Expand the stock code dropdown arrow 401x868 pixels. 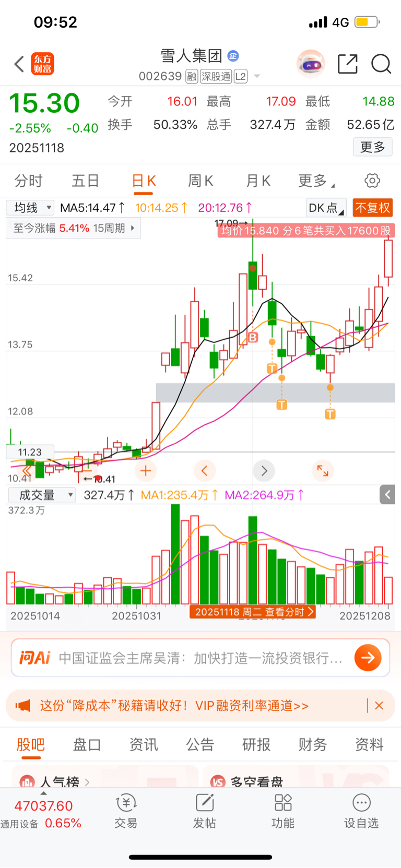257,76
